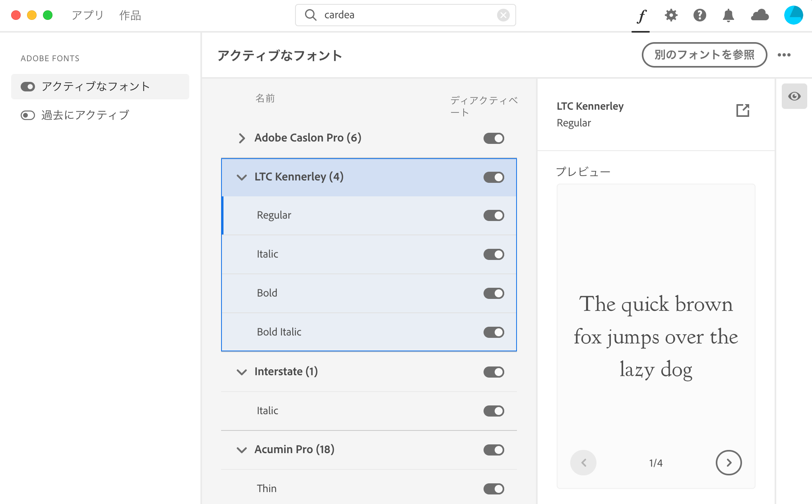
Task: Toggle LTC Kennerley Bold Italic off
Action: 494,332
